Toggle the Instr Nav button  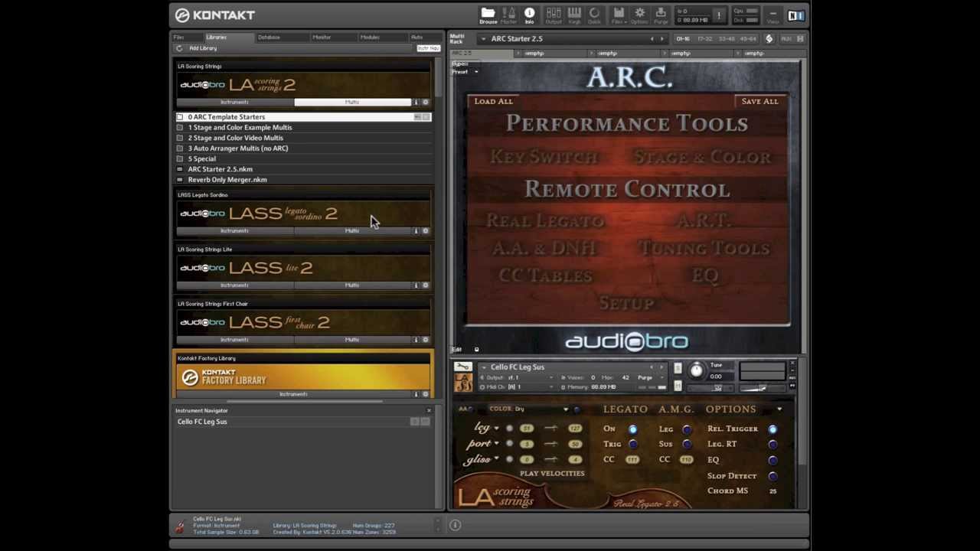pyautogui.click(x=428, y=48)
